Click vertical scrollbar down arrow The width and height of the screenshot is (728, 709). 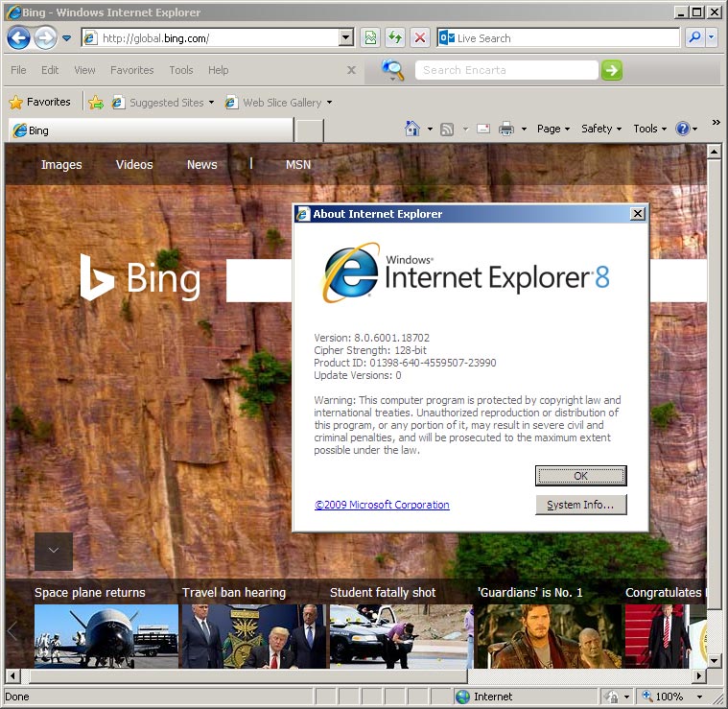point(714,660)
